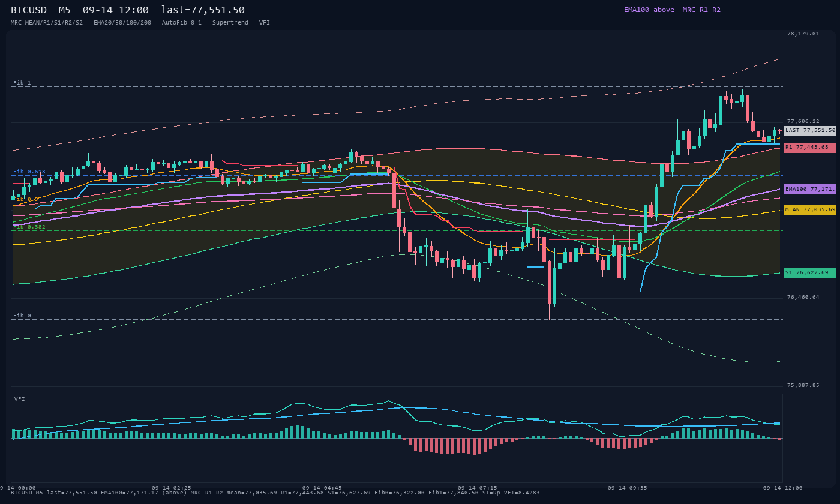Click the last=77,551.50 header value
The height and width of the screenshot is (504, 840).
[x=203, y=10]
